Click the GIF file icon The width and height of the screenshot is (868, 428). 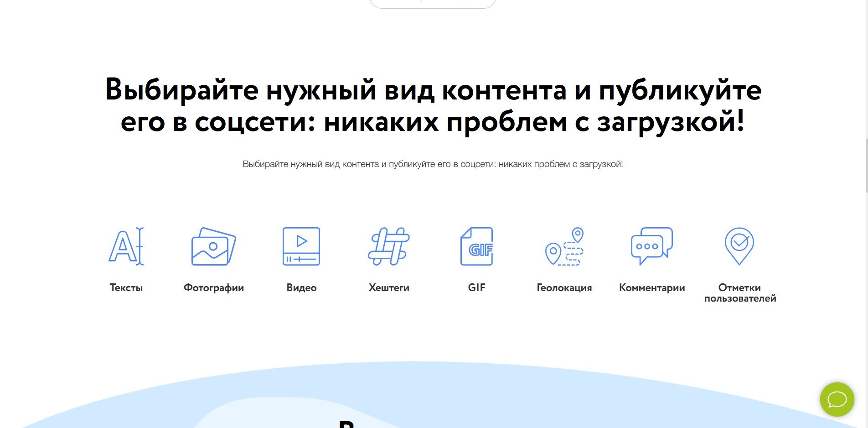coord(476,246)
